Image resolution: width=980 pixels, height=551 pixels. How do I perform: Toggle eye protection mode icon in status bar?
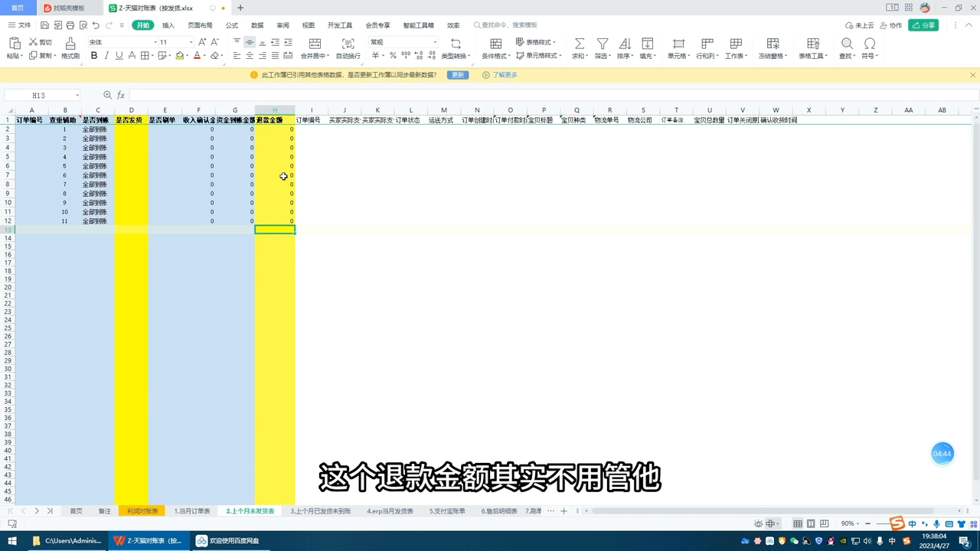coord(758,523)
